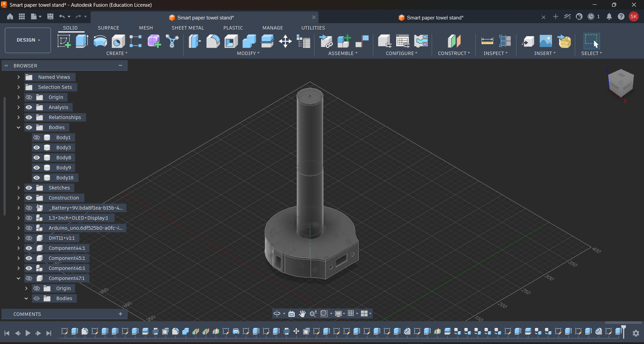This screenshot has height=344, width=644.
Task: Open the Insert Mesh tool
Action: click(x=564, y=41)
